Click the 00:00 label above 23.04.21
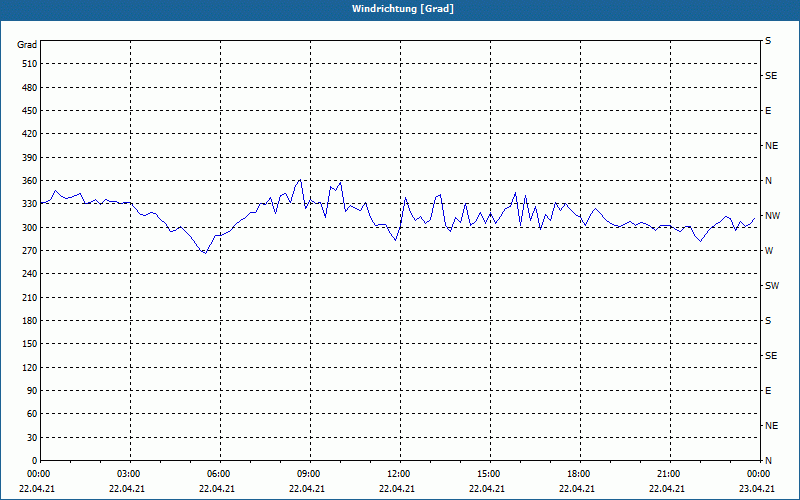This screenshot has height=500, width=800. pyautogui.click(x=759, y=474)
